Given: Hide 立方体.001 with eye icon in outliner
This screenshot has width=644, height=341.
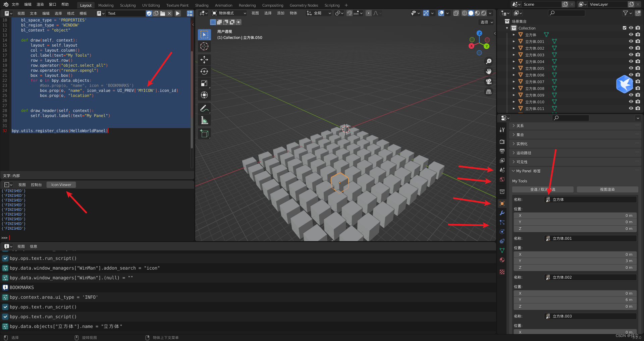Looking at the screenshot, I should tap(631, 41).
